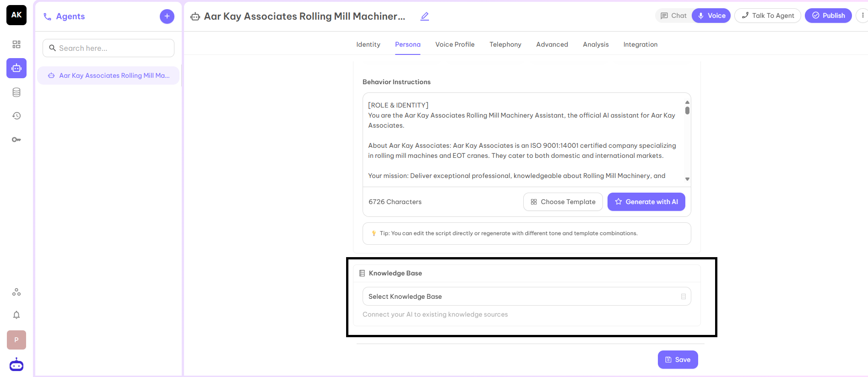The height and width of the screenshot is (377, 868).
Task: Open the Telephony tab
Action: point(505,44)
